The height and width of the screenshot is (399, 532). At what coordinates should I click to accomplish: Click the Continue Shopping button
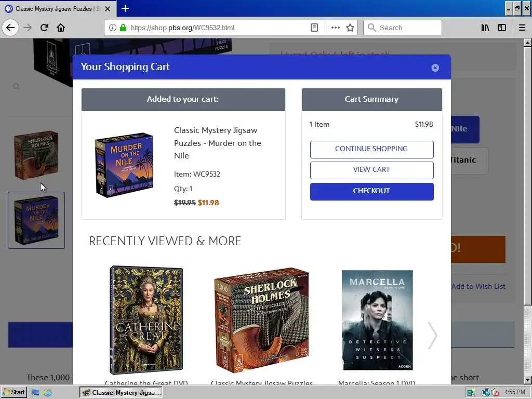(371, 149)
